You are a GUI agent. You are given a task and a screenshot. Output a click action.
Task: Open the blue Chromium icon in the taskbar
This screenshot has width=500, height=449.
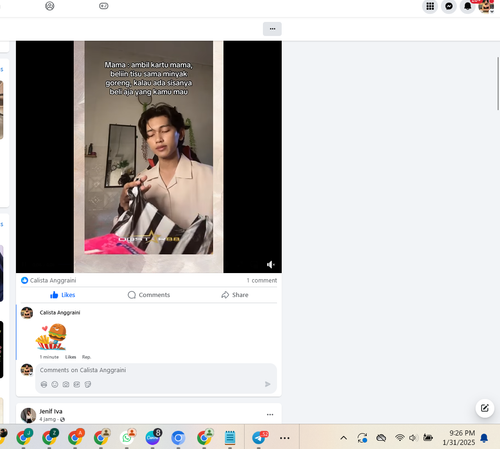click(178, 438)
